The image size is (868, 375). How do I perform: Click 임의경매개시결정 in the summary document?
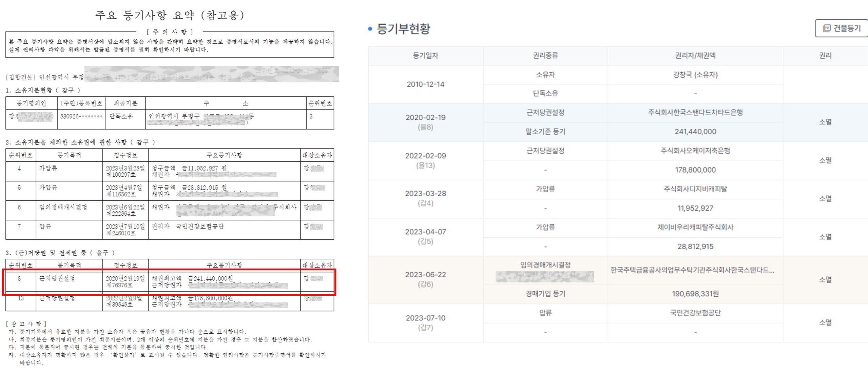click(63, 207)
